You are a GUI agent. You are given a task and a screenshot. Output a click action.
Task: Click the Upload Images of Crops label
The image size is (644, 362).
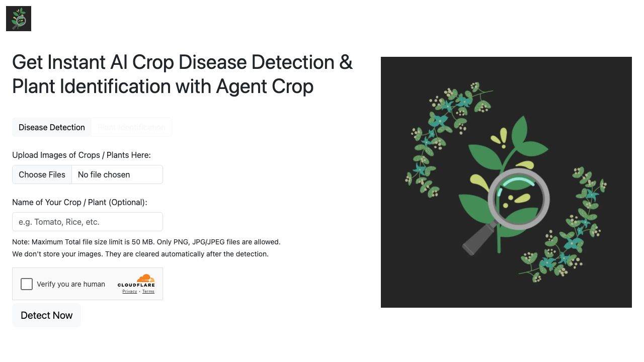pos(82,155)
